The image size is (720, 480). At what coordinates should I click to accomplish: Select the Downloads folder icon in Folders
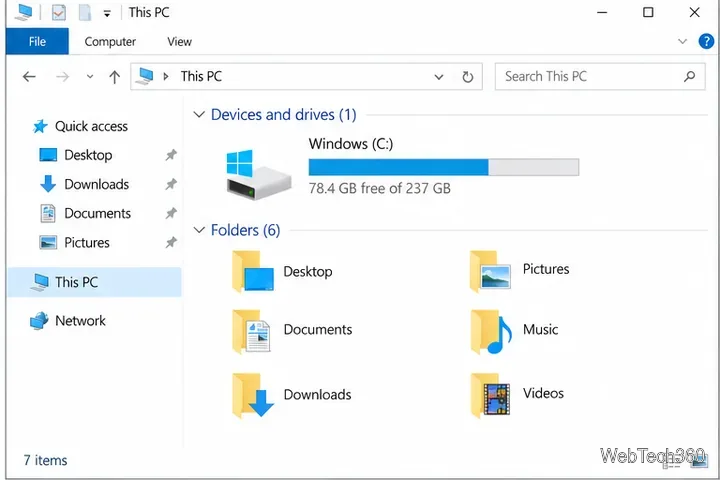coord(253,395)
